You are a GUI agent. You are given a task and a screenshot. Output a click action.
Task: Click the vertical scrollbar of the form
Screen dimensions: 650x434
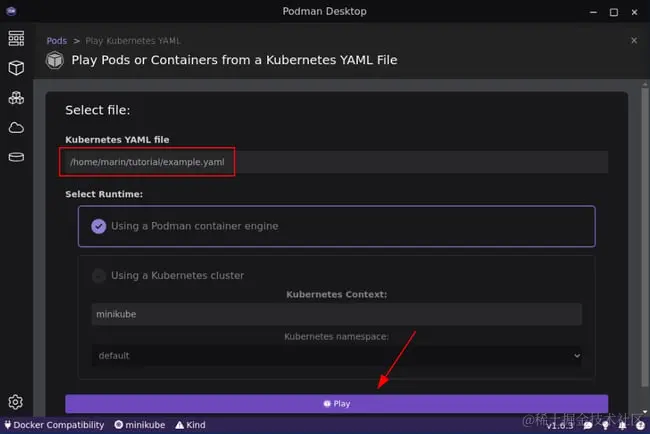[x=645, y=236]
